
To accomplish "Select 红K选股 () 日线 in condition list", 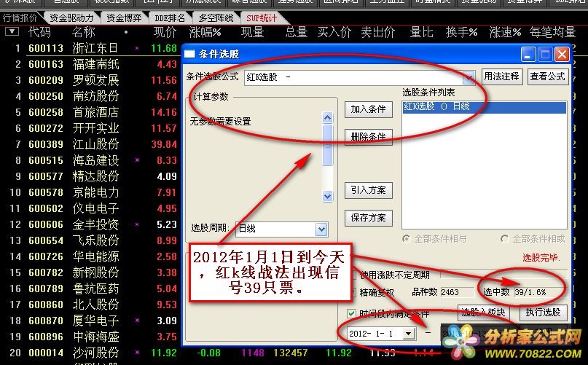I will click(x=484, y=107).
